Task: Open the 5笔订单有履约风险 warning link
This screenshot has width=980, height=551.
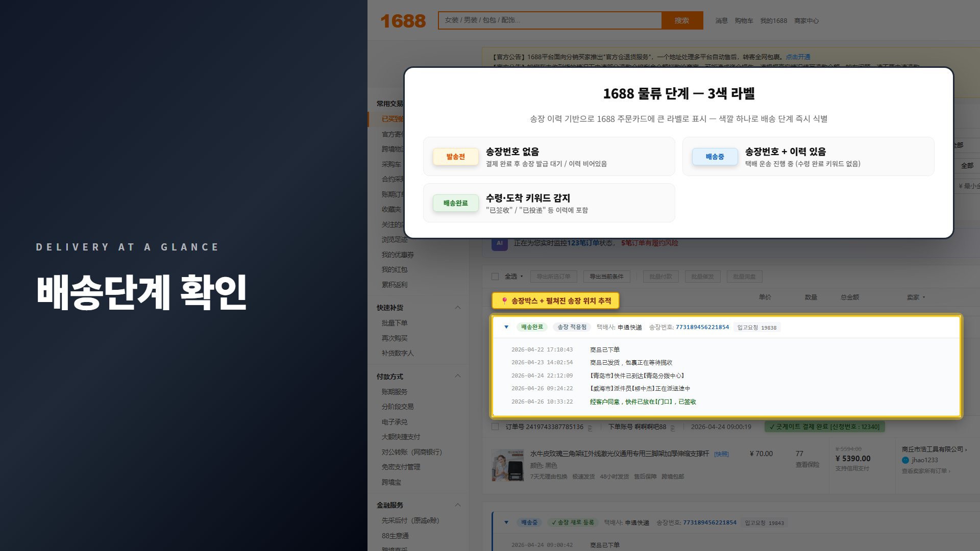Action: click(x=649, y=243)
